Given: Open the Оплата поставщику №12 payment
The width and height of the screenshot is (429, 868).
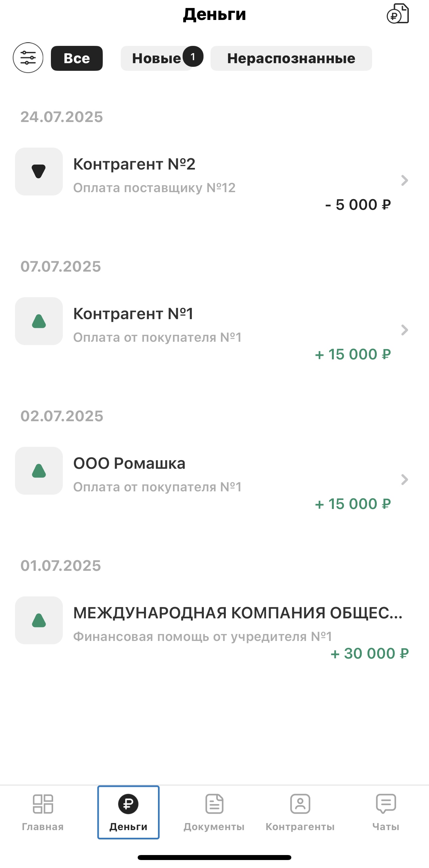Looking at the screenshot, I should point(154,188).
